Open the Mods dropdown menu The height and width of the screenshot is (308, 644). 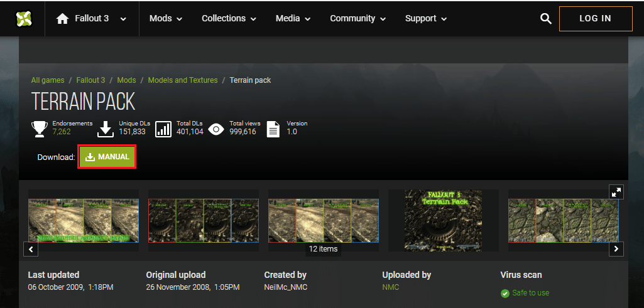[166, 18]
